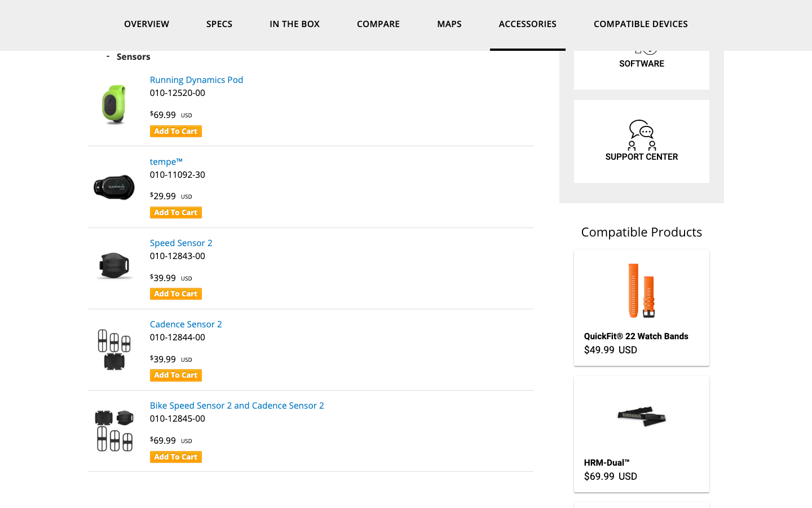Image resolution: width=812 pixels, height=508 pixels.
Task: Open the HRM-Dual product link
Action: 607,462
